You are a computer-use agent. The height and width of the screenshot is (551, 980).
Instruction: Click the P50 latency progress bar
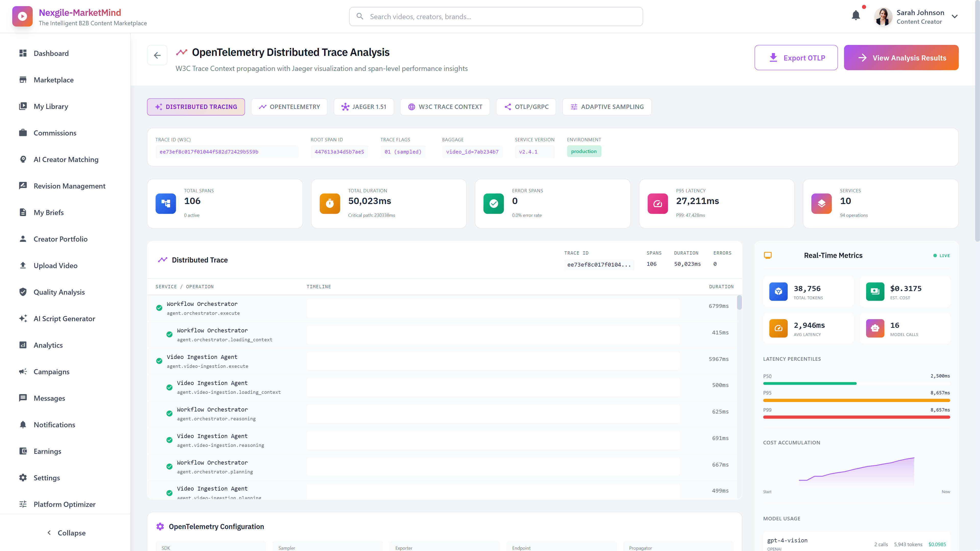click(810, 383)
